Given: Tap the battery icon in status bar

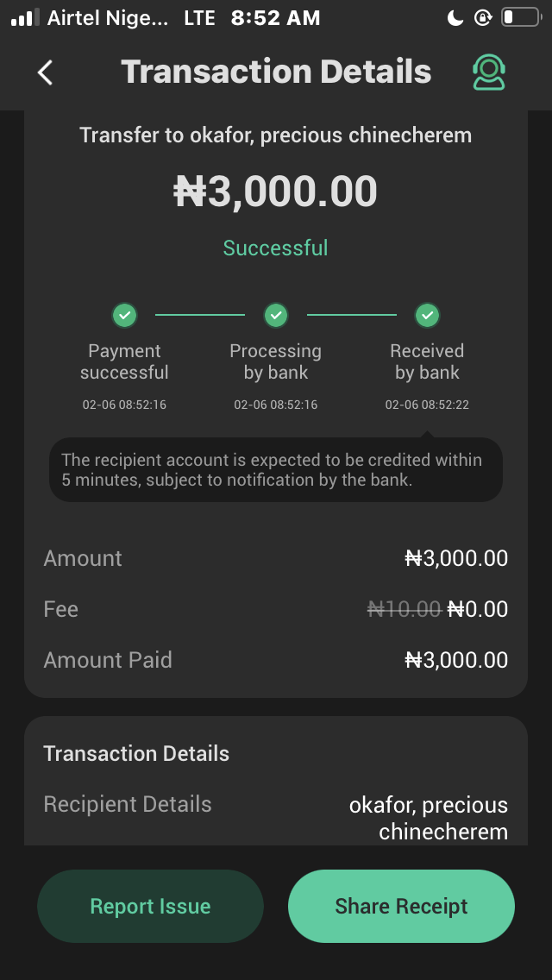Looking at the screenshot, I should point(519,17).
